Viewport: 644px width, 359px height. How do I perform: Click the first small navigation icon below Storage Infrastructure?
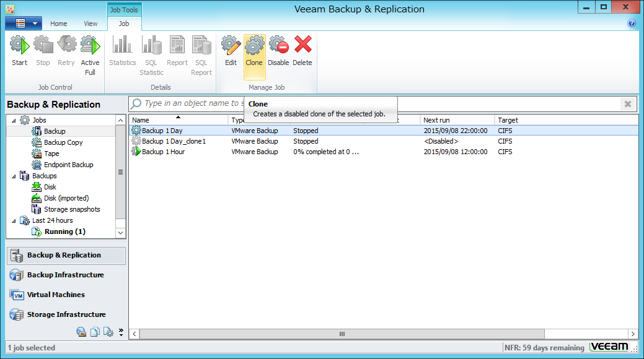point(81,332)
